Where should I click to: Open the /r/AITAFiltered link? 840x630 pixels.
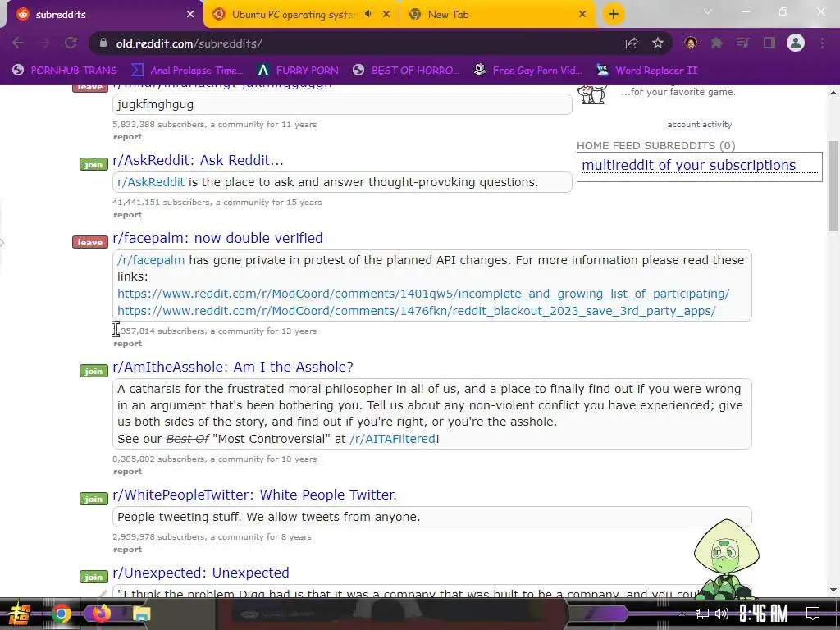point(393,439)
